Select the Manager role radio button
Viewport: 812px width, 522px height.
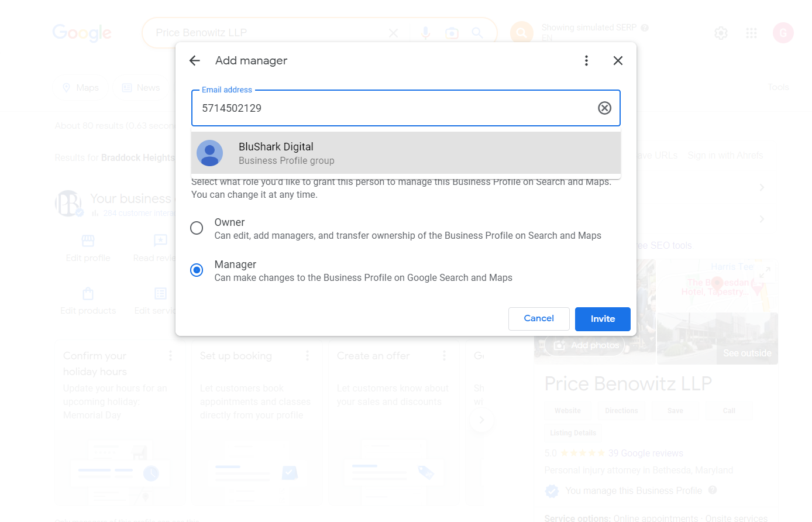pos(197,270)
